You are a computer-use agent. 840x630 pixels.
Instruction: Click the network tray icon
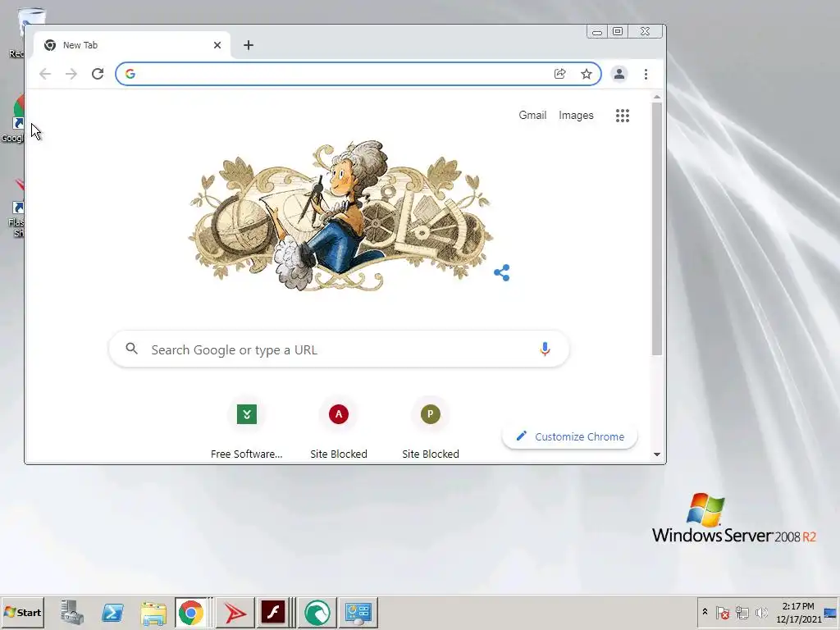pyautogui.click(x=742, y=612)
